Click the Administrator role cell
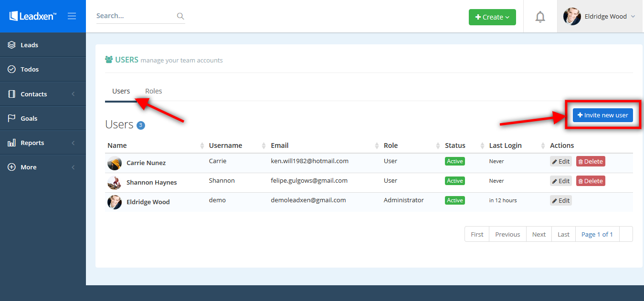Image resolution: width=644 pixels, height=301 pixels. [x=404, y=200]
